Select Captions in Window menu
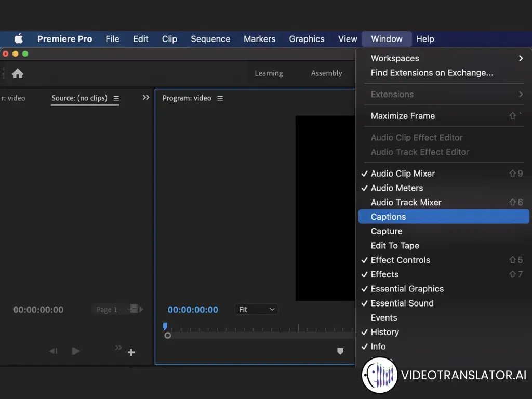This screenshot has height=399, width=532. 444,217
